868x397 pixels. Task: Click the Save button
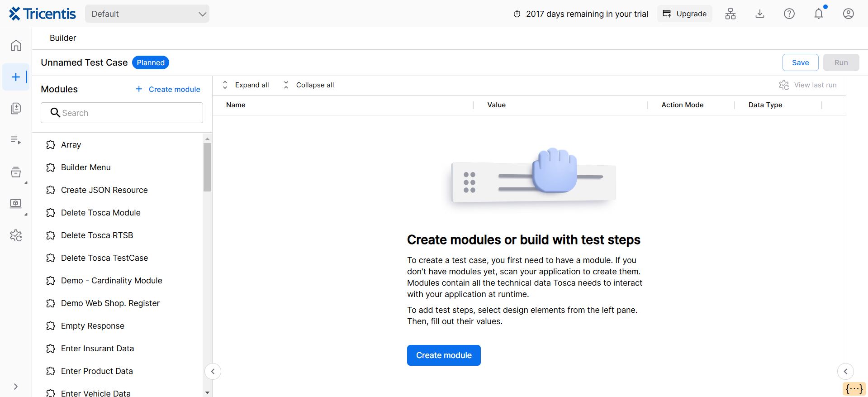[x=800, y=63]
